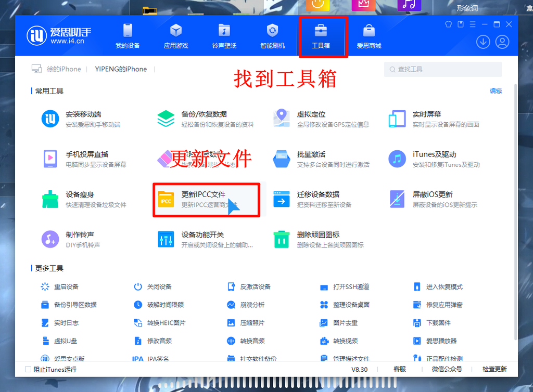The width and height of the screenshot is (533, 392).
Task: Switch to the 智能刷机 tab
Action: point(273,36)
